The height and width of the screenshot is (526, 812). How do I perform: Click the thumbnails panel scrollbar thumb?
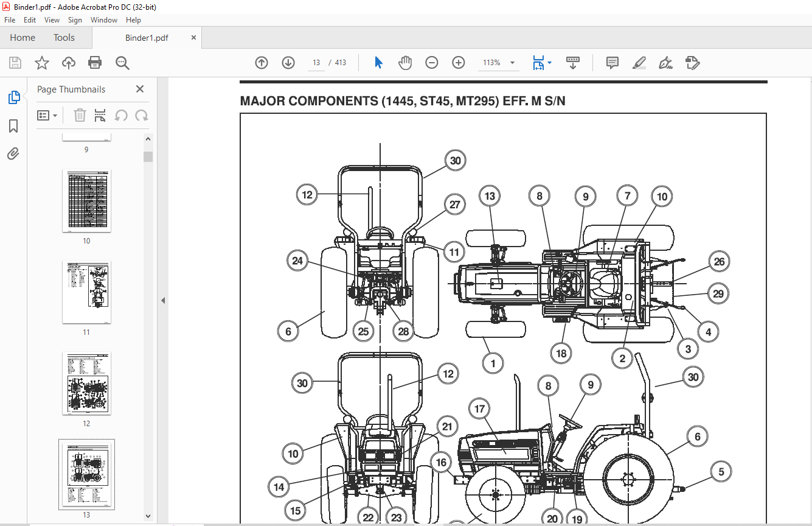[x=148, y=156]
